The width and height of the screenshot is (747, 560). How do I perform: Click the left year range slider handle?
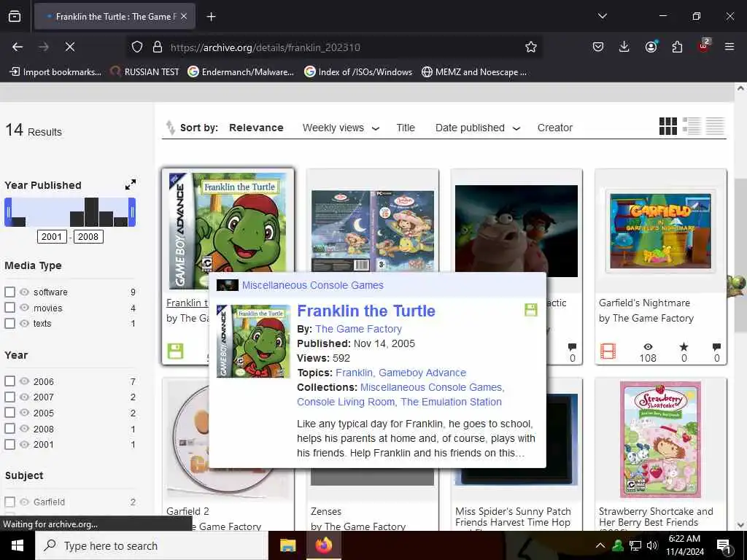point(7,212)
